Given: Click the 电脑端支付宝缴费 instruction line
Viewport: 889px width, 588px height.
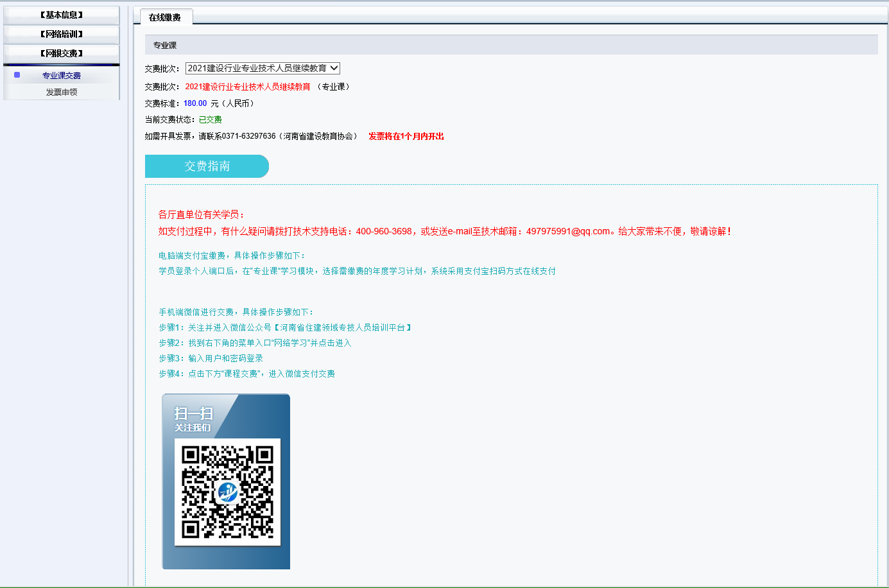Looking at the screenshot, I should point(232,255).
